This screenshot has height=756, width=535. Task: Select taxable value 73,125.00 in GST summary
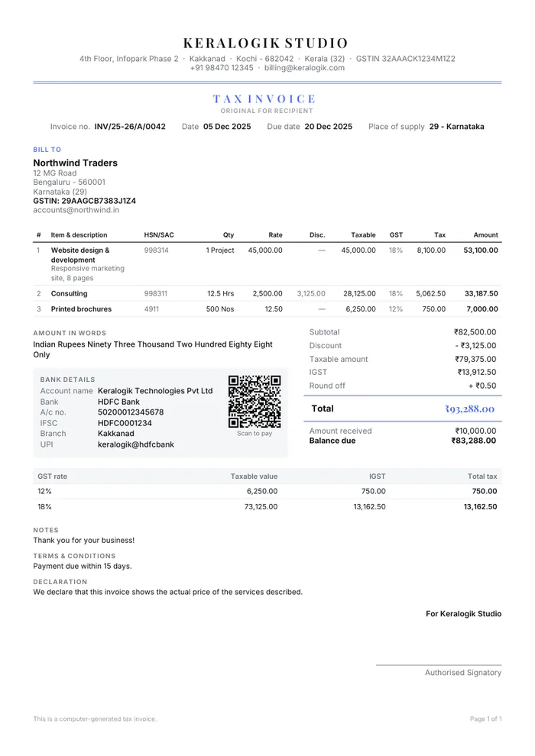click(261, 507)
